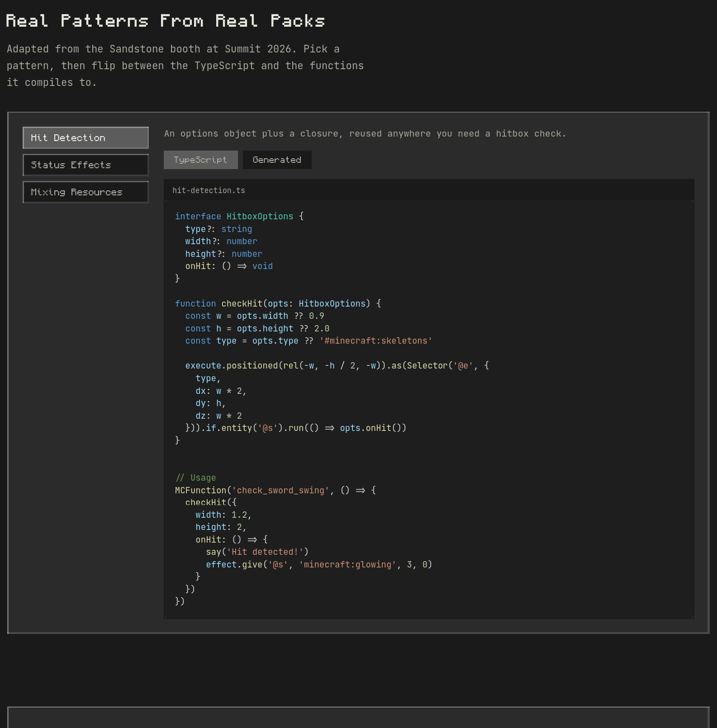The width and height of the screenshot is (717, 728).
Task: Click the 'Adapted from the Sandstone booth' intro text
Action: point(185,66)
